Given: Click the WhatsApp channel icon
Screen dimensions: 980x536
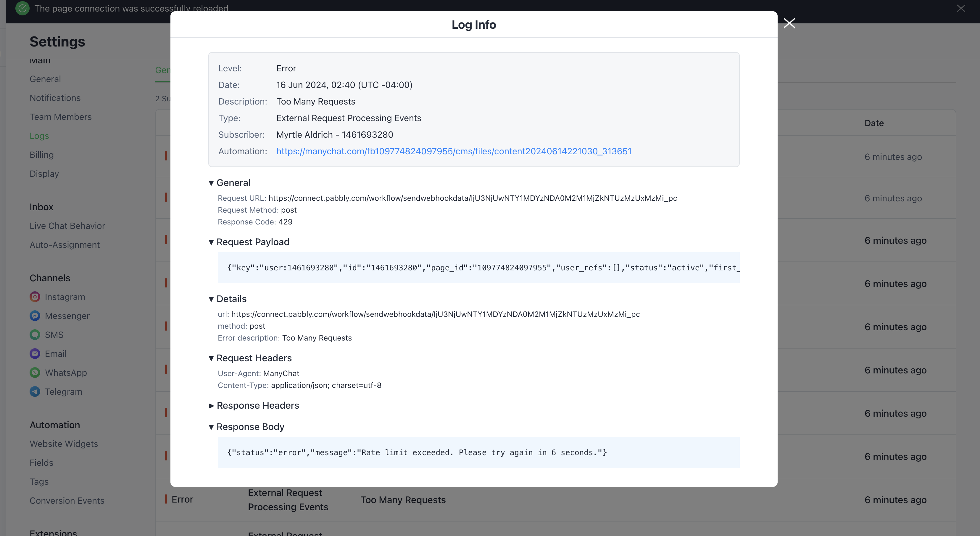Looking at the screenshot, I should (35, 373).
